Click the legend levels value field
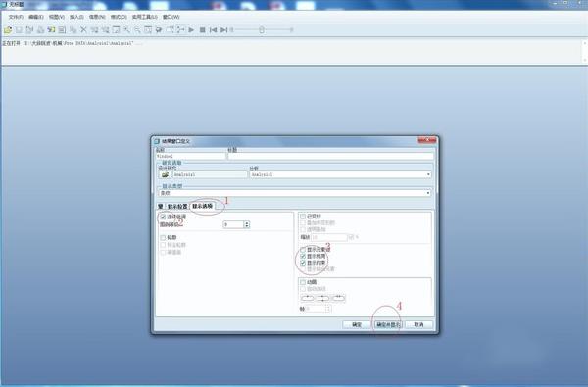 click(x=233, y=224)
